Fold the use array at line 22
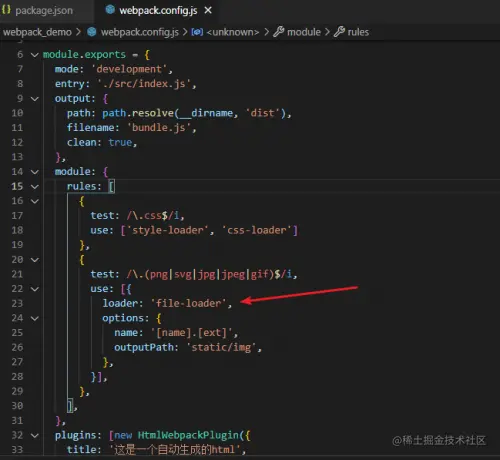500x460 pixels. click(35, 289)
